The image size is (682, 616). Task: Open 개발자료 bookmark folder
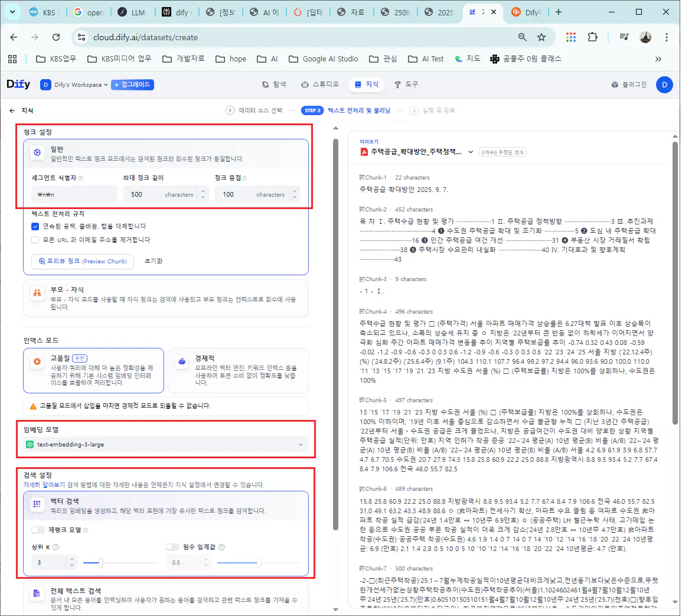click(183, 58)
